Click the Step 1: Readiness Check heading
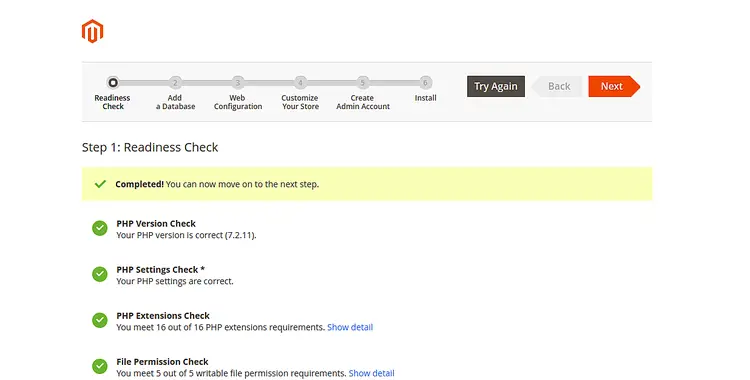The width and height of the screenshot is (750, 380). (150, 147)
